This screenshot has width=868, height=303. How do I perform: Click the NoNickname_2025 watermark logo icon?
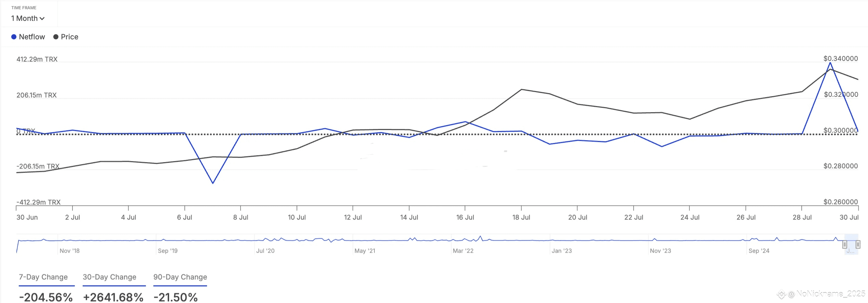click(x=781, y=294)
